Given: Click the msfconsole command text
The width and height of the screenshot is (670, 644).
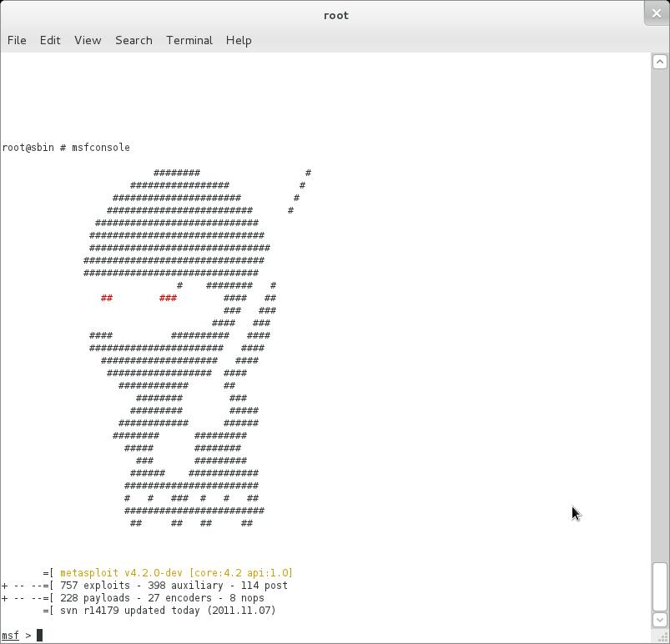Looking at the screenshot, I should (100, 148).
